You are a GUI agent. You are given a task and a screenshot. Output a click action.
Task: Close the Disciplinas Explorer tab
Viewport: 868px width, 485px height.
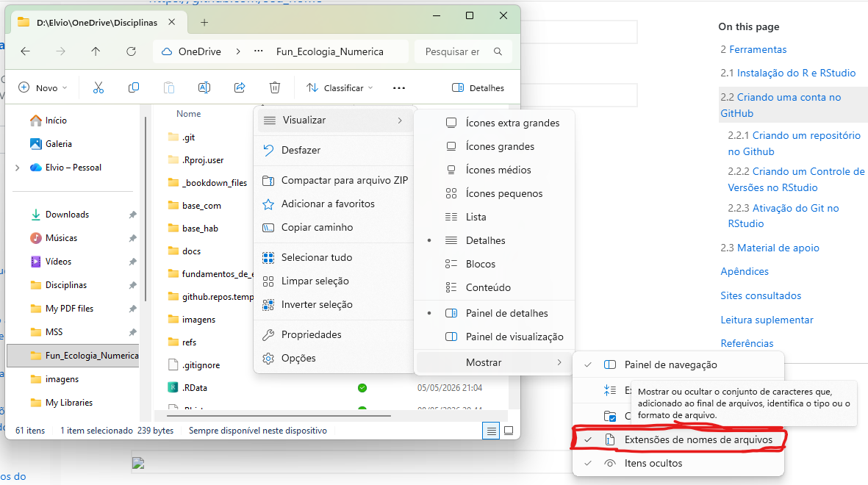[x=171, y=22]
